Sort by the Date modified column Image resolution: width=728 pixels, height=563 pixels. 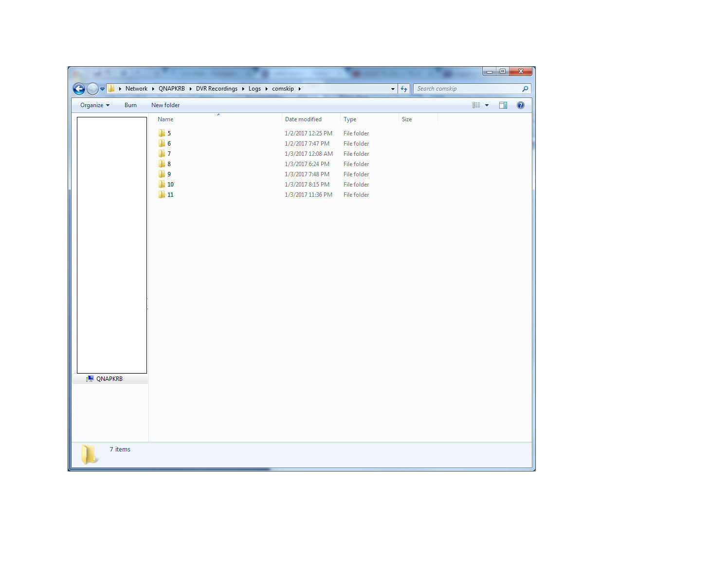(x=303, y=119)
